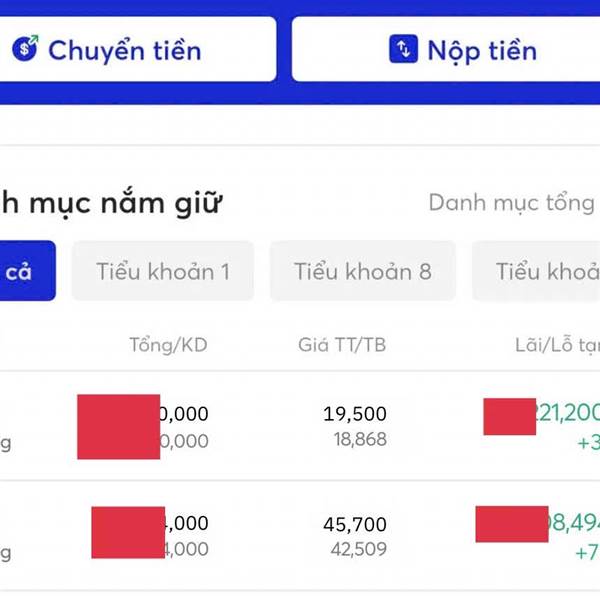The height and width of the screenshot is (600, 600).
Task: Tap the green profit value ending 8,494
Action: click(574, 523)
